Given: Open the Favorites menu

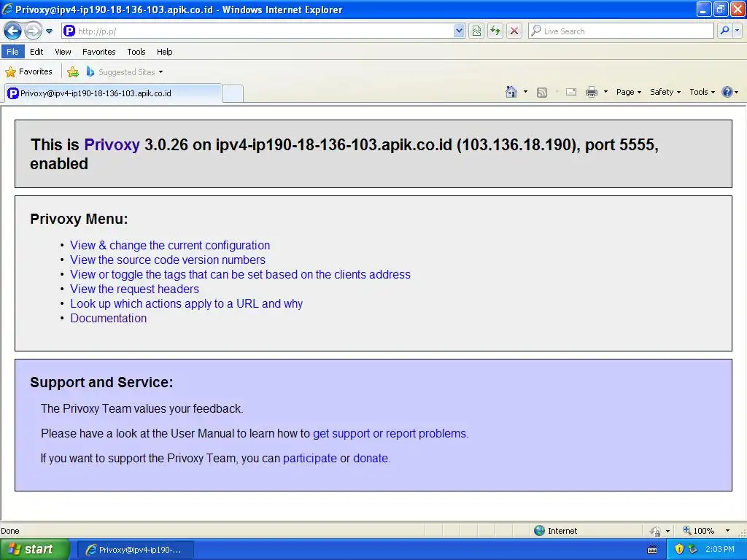Looking at the screenshot, I should [98, 52].
